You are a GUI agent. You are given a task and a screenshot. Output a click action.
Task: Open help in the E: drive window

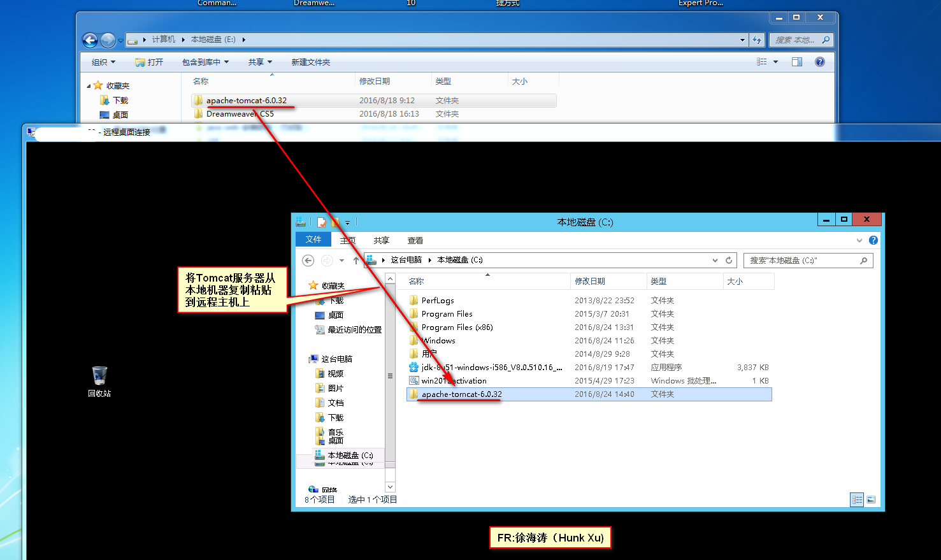tap(820, 62)
